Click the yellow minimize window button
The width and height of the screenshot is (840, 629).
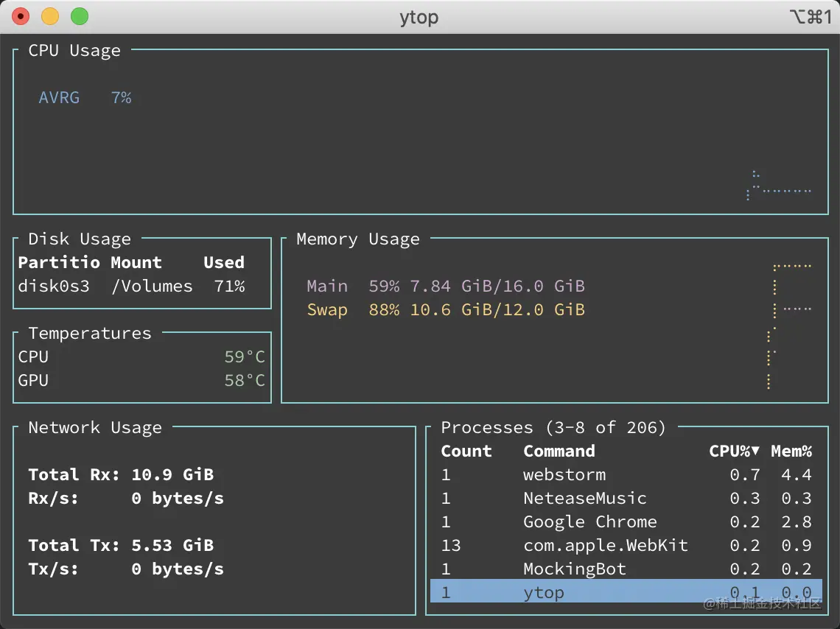(50, 16)
